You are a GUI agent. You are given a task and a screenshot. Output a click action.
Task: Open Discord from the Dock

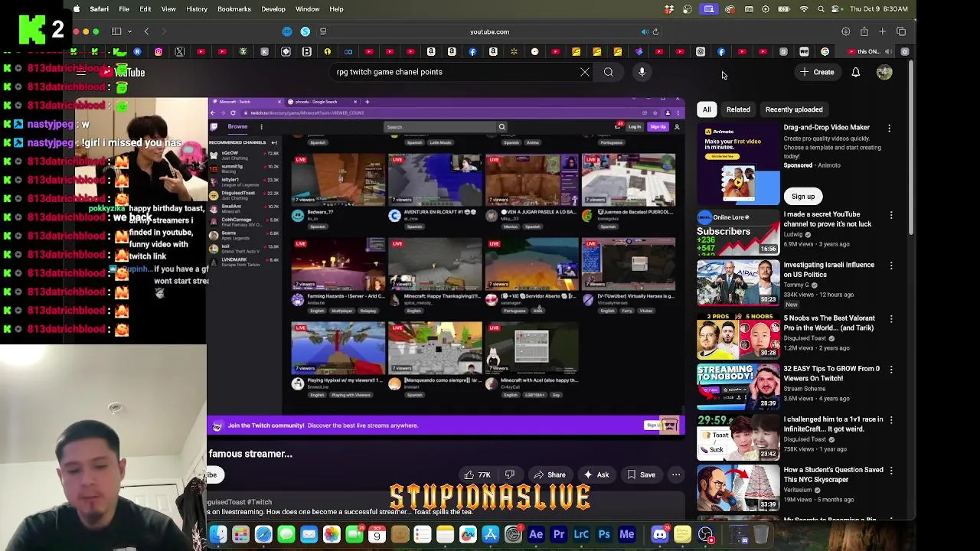pyautogui.click(x=659, y=534)
